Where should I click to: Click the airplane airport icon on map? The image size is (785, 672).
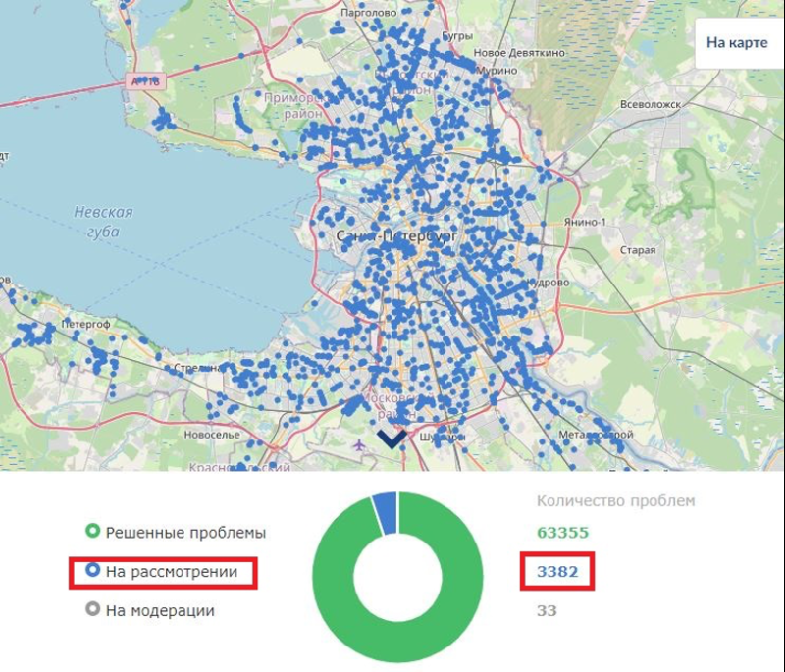pyautogui.click(x=358, y=444)
